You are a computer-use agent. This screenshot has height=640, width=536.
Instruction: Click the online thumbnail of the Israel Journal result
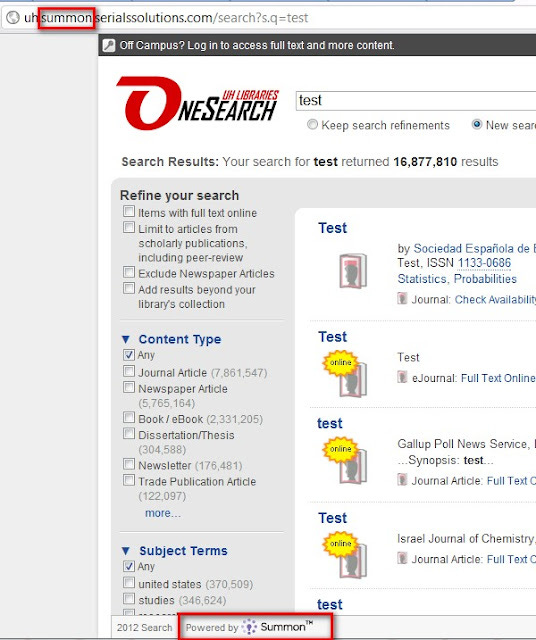(x=345, y=555)
